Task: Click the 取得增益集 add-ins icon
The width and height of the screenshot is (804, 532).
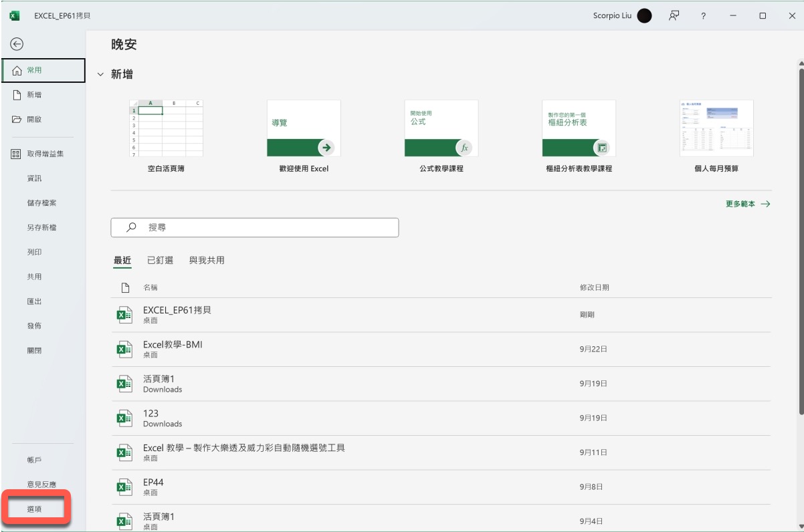Action: tap(17, 154)
